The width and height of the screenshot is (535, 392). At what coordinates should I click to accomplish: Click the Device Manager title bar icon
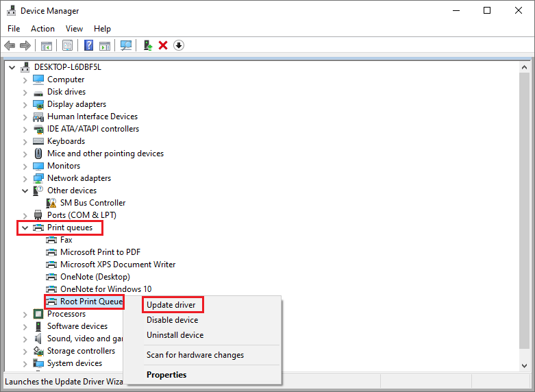(x=11, y=10)
